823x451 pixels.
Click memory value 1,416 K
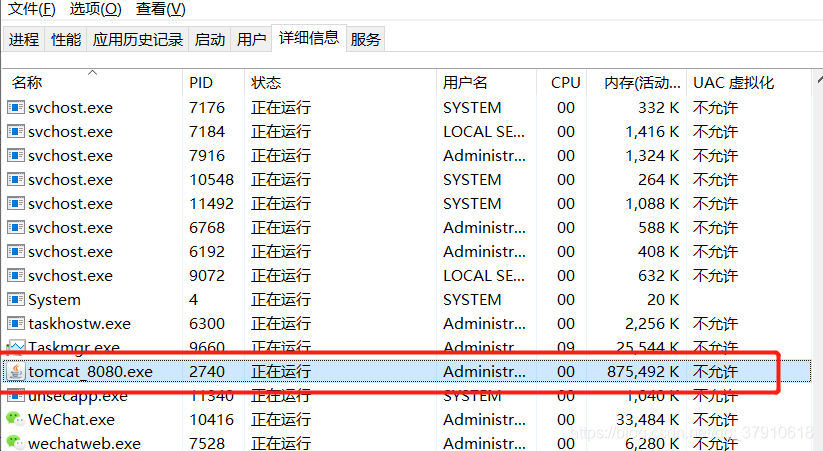point(652,132)
